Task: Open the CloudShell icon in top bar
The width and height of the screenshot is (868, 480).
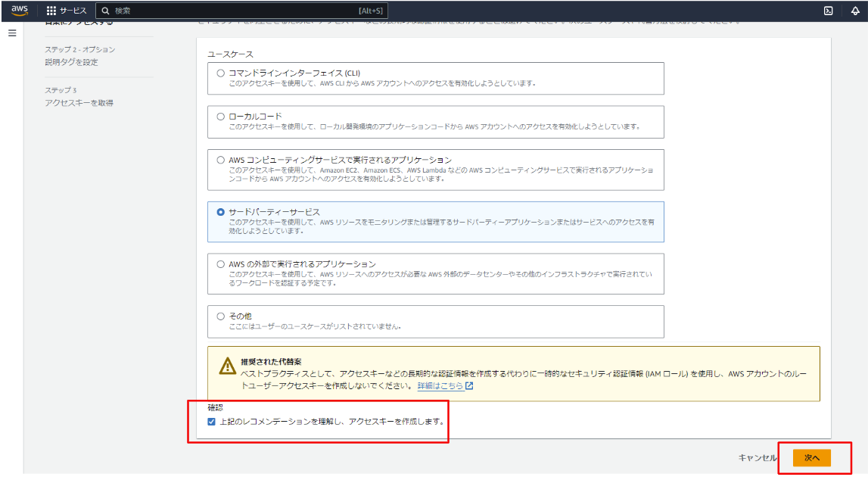Action: tap(828, 11)
